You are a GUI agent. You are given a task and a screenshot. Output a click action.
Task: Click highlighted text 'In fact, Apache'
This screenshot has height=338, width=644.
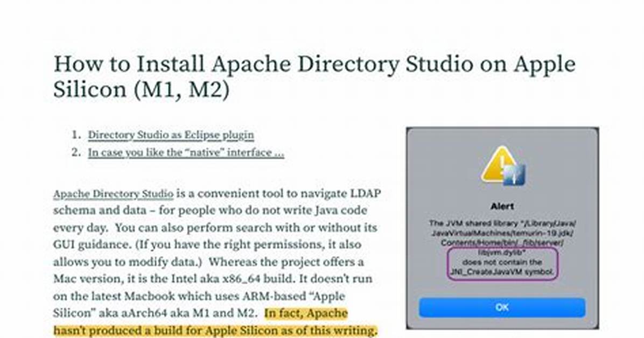(x=306, y=313)
